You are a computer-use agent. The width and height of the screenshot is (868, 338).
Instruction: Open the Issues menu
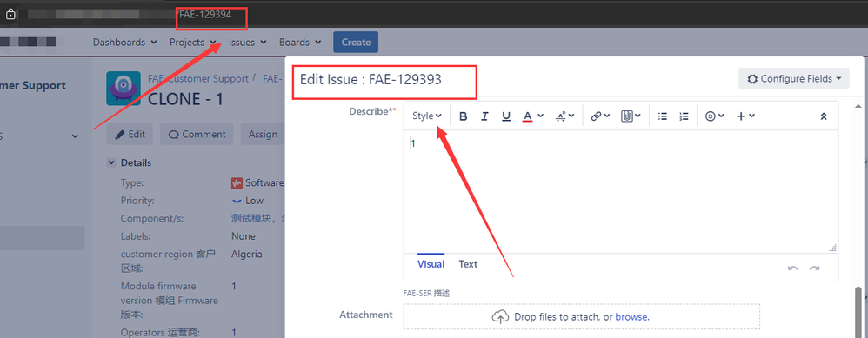tap(248, 42)
